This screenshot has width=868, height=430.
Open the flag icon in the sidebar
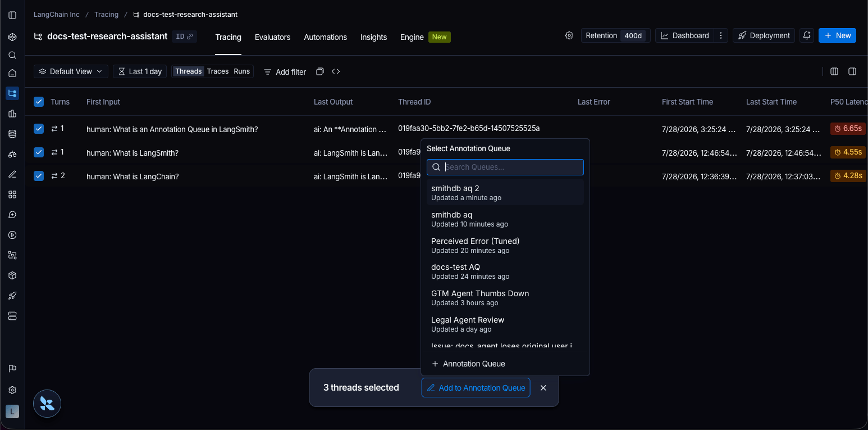(12, 369)
